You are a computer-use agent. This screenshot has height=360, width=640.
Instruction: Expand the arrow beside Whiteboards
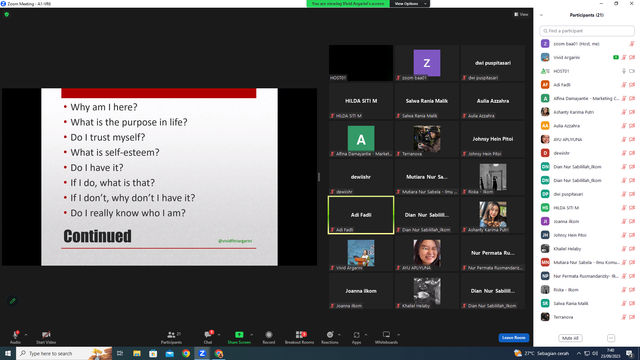pyautogui.click(x=399, y=335)
